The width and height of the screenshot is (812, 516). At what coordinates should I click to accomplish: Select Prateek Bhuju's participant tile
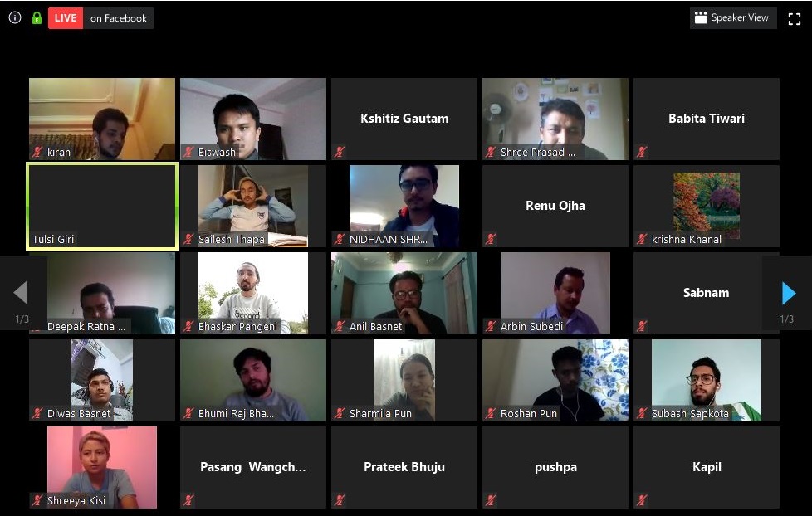point(404,467)
